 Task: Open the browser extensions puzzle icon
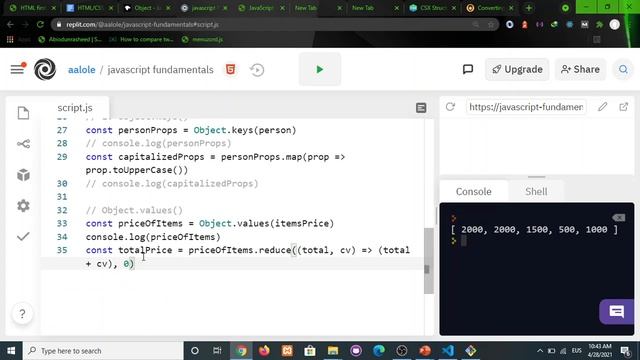click(600, 24)
